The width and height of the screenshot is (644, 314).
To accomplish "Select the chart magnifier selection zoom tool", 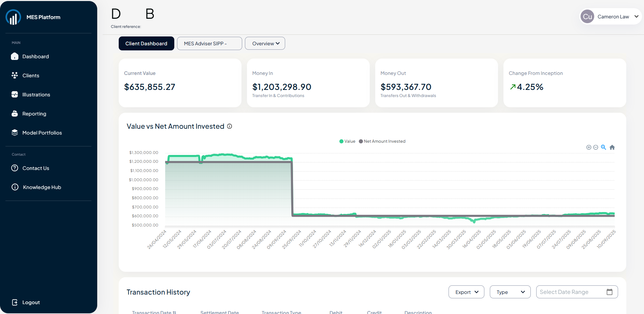I will [603, 147].
